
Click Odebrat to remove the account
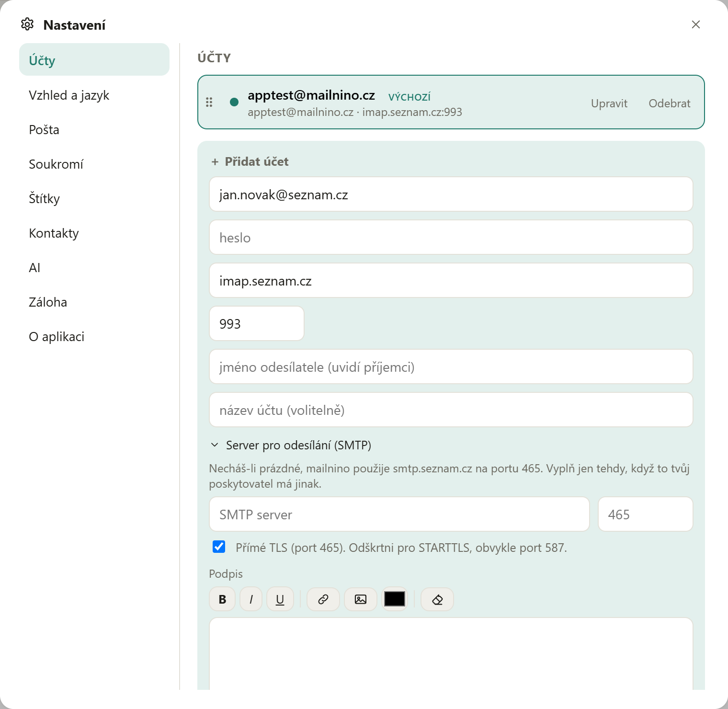pos(670,103)
